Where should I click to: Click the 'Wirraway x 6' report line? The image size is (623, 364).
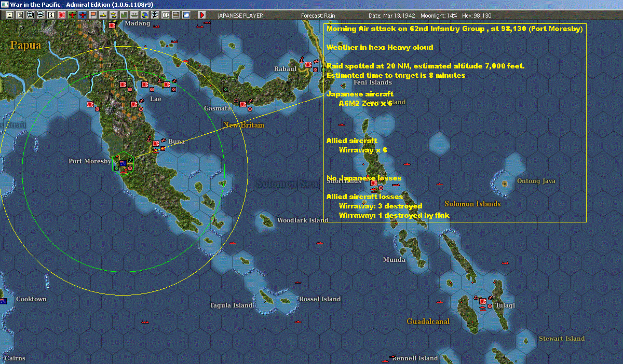point(363,150)
